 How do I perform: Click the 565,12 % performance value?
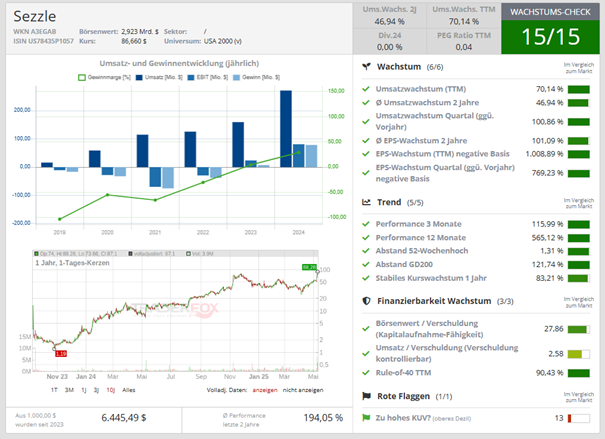tap(548, 238)
